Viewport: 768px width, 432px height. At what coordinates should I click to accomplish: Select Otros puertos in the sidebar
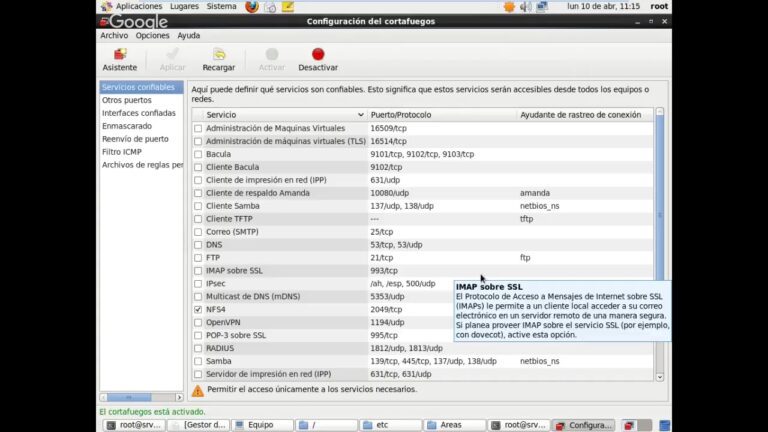click(142, 100)
